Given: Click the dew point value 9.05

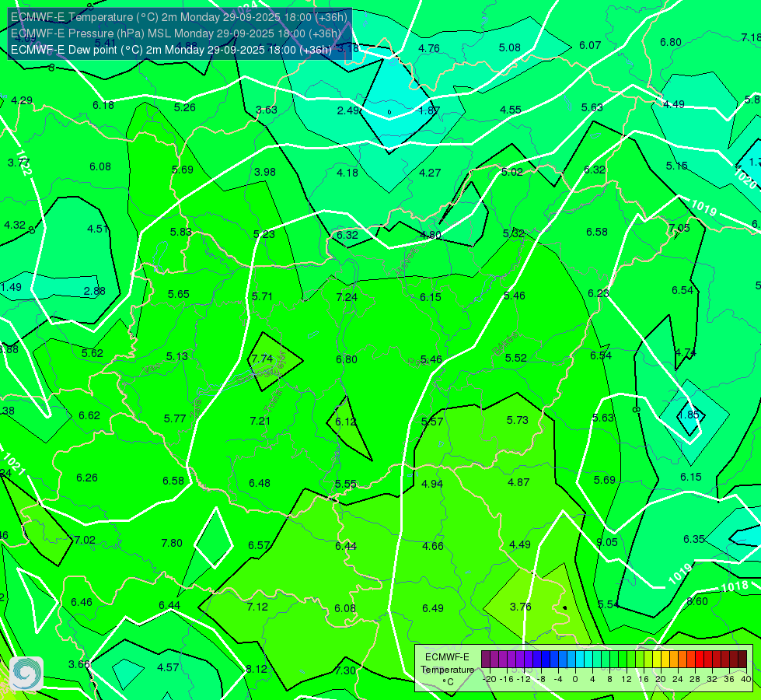Looking at the screenshot, I should point(606,542).
